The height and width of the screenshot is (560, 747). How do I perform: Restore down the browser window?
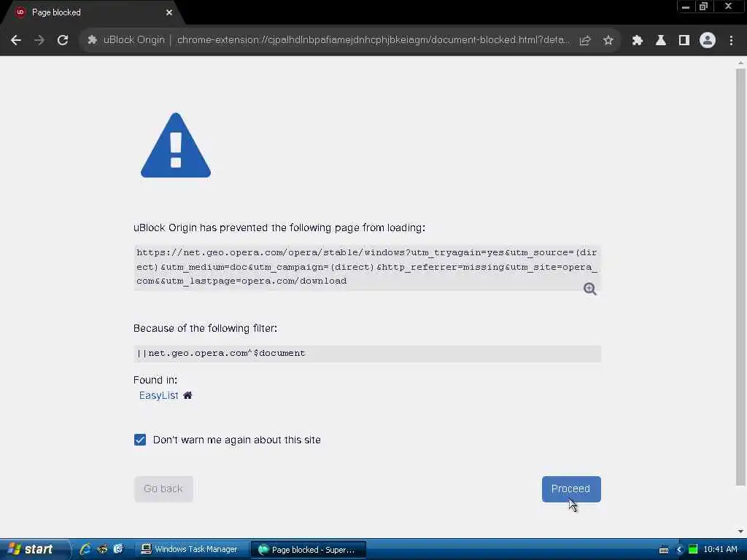tap(704, 7)
